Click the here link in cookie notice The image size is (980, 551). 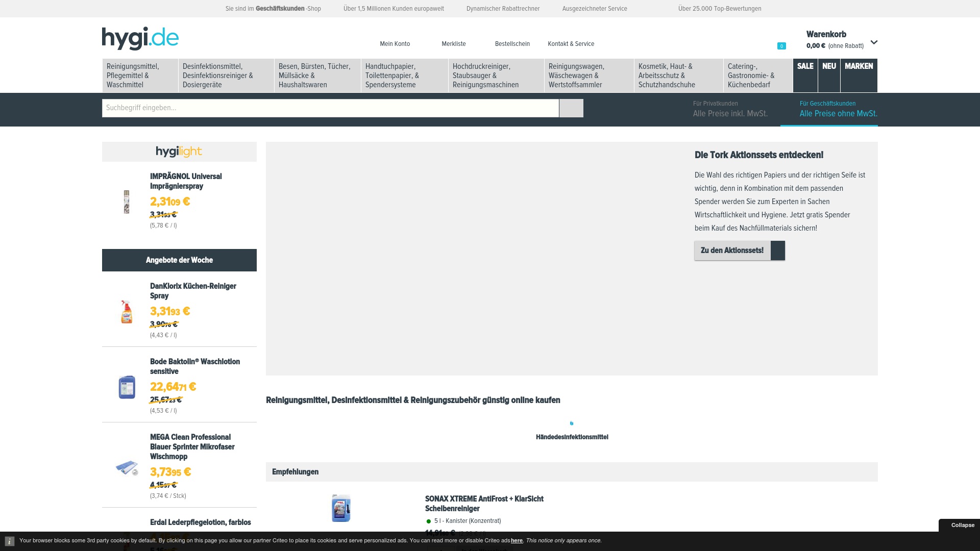(x=517, y=541)
